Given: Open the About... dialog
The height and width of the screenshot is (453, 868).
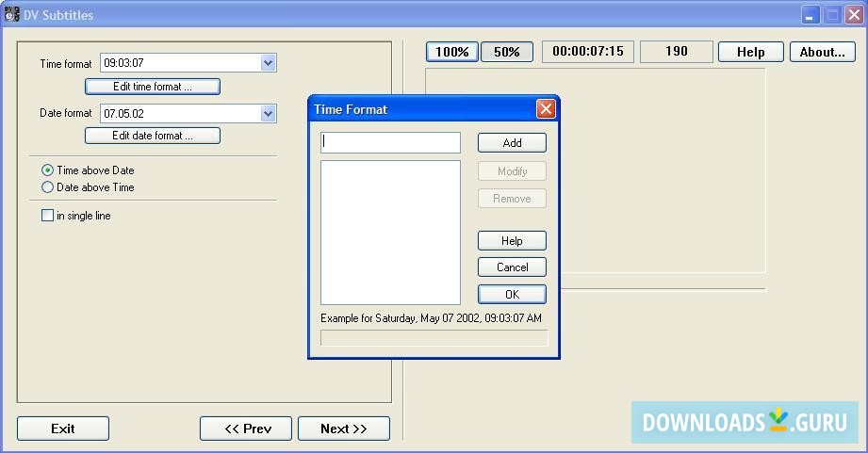Looking at the screenshot, I should (x=823, y=52).
